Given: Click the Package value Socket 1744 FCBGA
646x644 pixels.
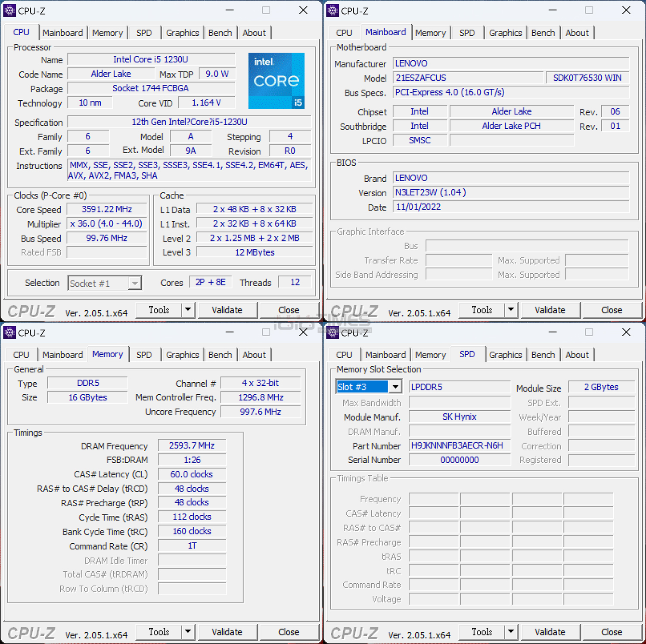Looking at the screenshot, I should (151, 88).
